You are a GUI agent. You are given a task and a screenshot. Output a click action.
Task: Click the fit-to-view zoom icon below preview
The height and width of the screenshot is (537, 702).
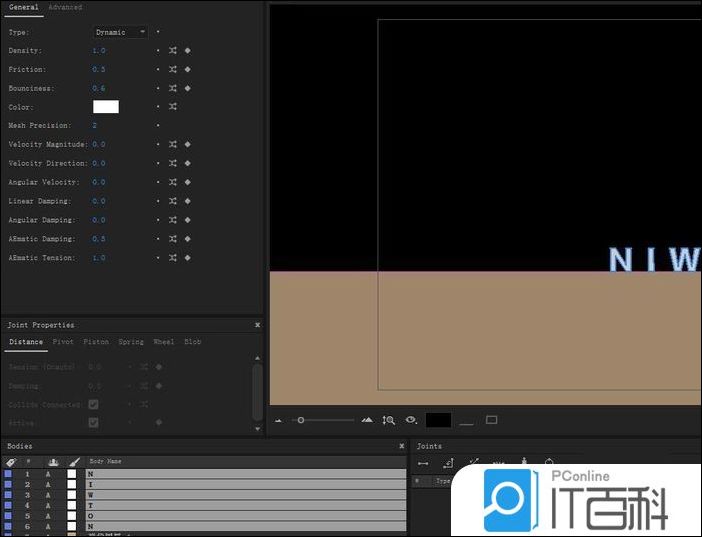(x=388, y=421)
